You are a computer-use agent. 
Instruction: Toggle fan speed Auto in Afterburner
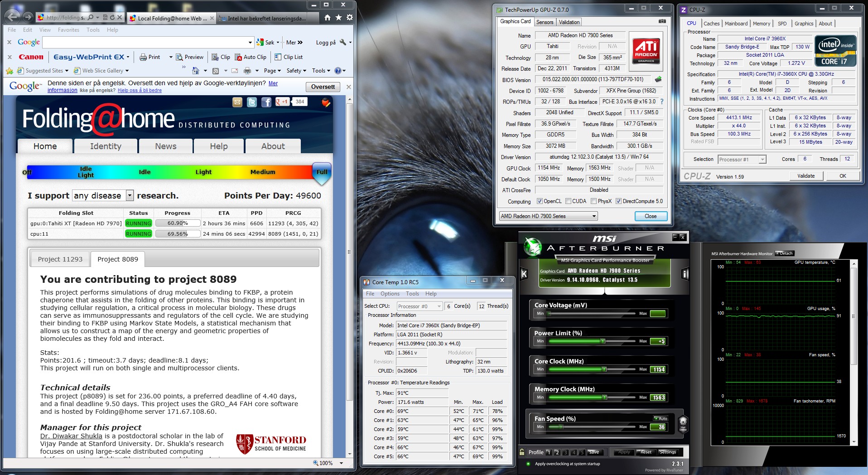click(661, 418)
